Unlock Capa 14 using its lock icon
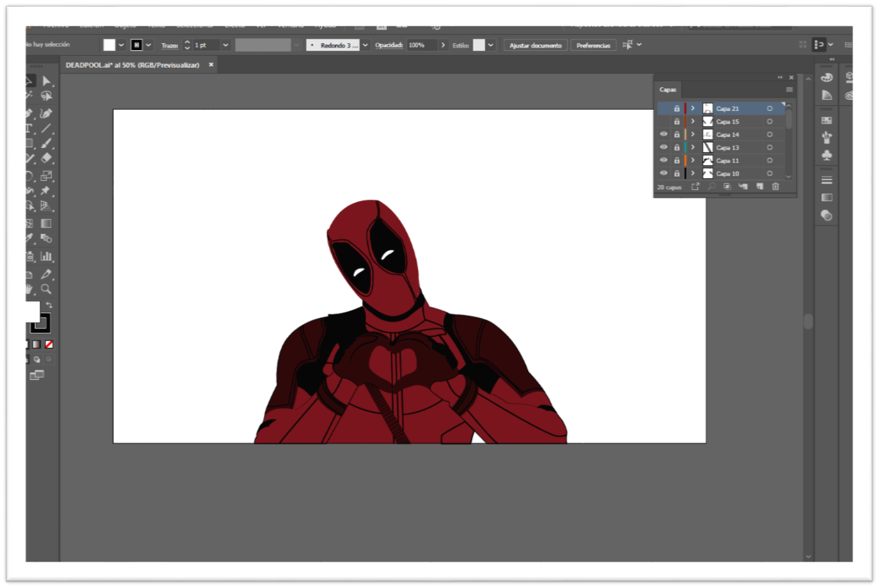879x588 pixels. click(x=677, y=134)
